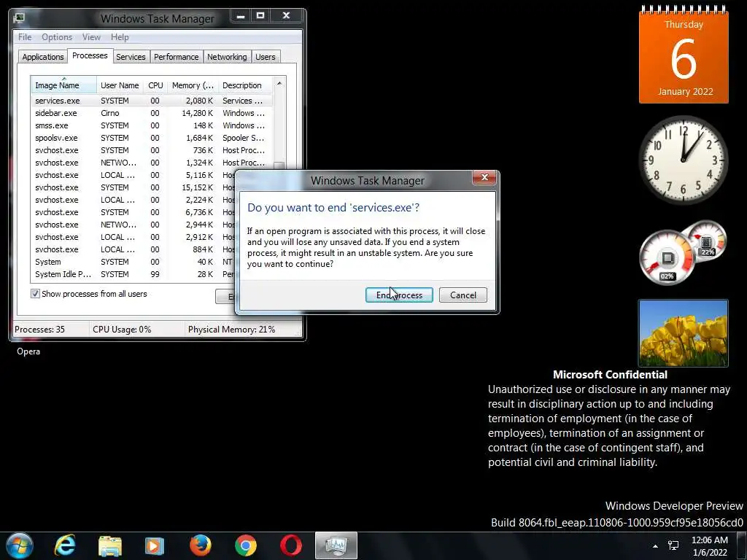The image size is (747, 560).
Task: Switch to the Networking tab
Action: click(227, 57)
